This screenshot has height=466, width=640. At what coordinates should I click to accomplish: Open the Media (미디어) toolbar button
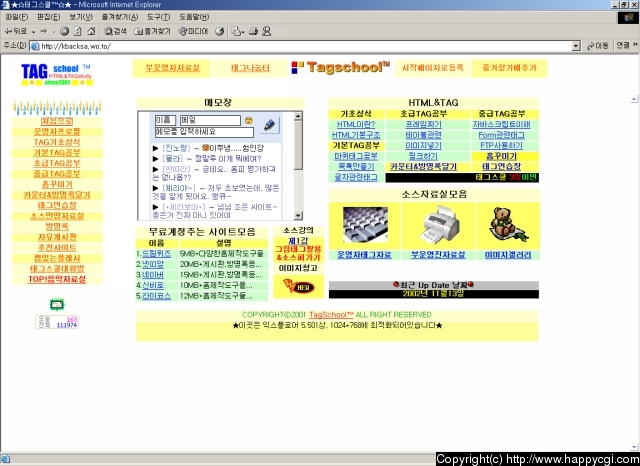[x=193, y=31]
